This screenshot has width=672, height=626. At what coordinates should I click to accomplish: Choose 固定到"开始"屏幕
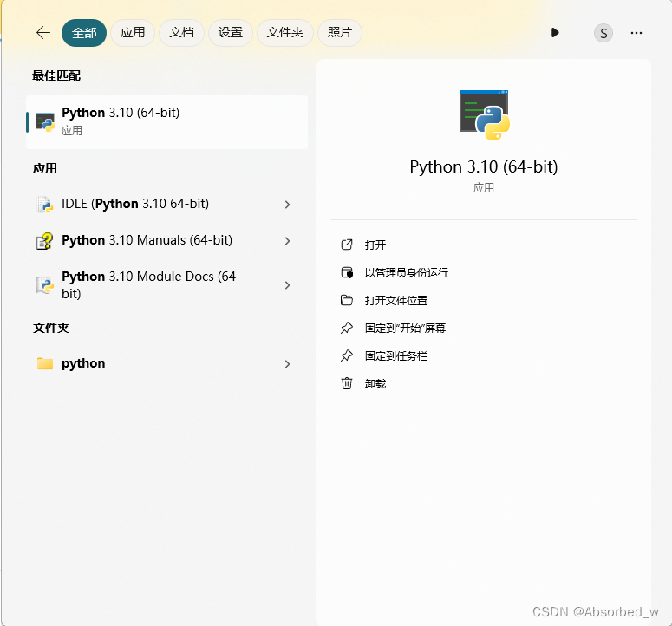click(405, 329)
